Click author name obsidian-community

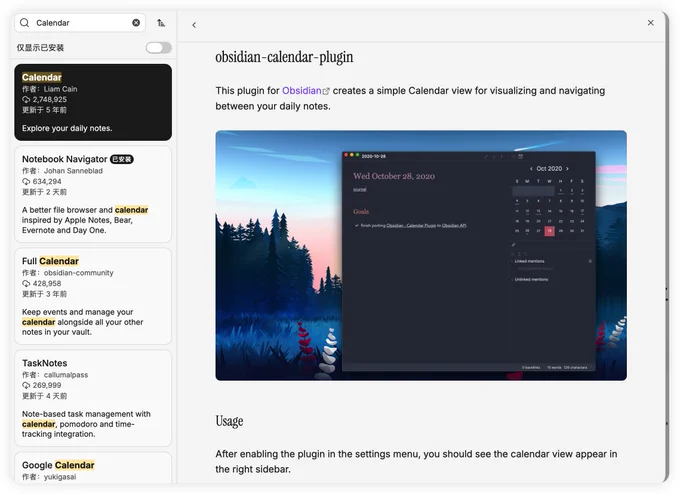point(78,273)
